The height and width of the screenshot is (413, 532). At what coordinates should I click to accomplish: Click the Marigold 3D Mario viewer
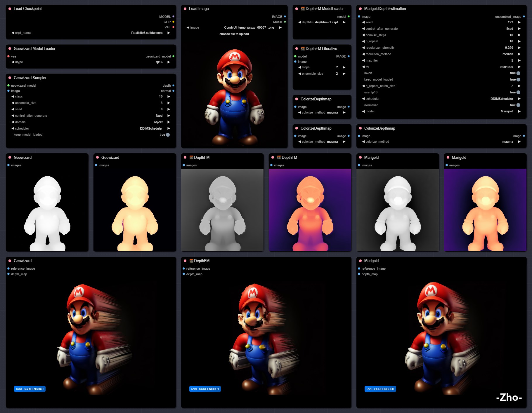point(441,339)
